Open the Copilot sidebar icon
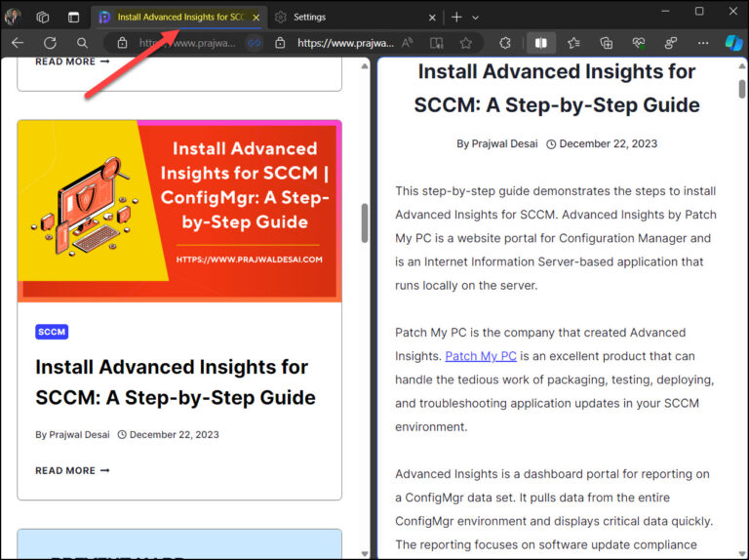The image size is (749, 560). 733,43
